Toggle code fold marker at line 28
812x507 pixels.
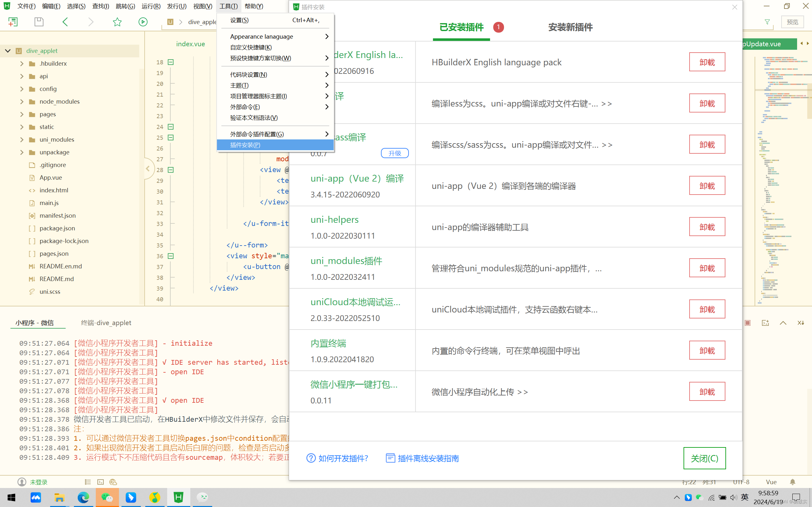[x=170, y=170]
